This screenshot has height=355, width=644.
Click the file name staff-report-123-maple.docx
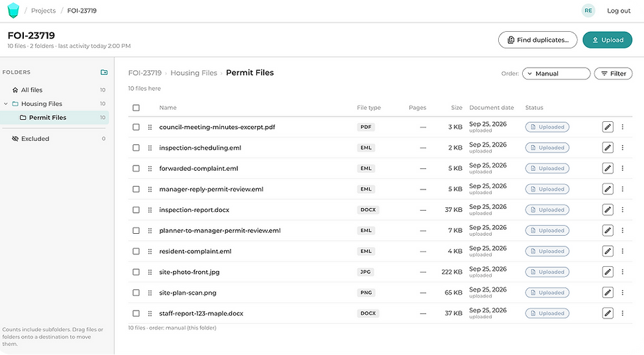[201, 313]
